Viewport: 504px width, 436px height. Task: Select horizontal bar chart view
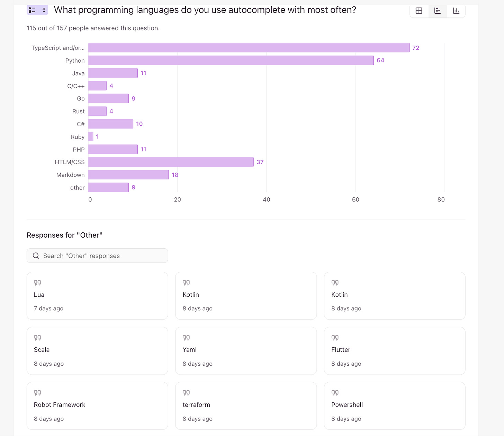pyautogui.click(x=438, y=11)
